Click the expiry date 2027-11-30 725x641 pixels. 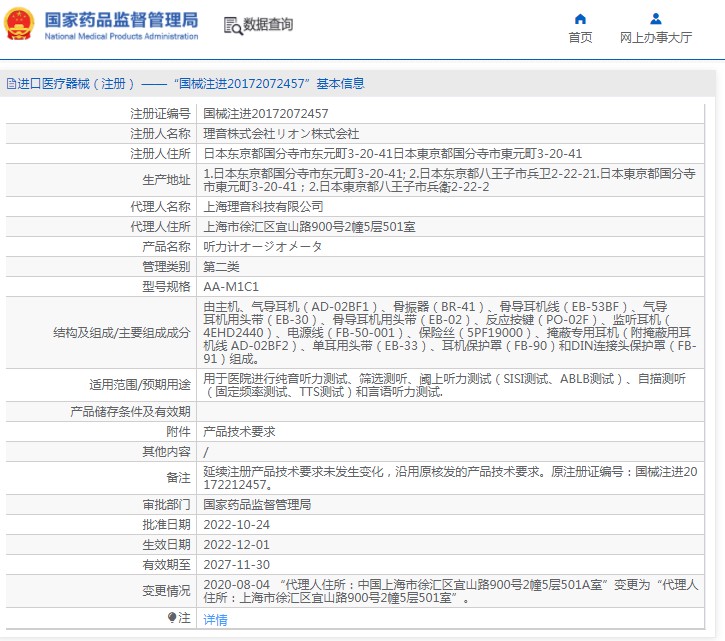tap(237, 563)
